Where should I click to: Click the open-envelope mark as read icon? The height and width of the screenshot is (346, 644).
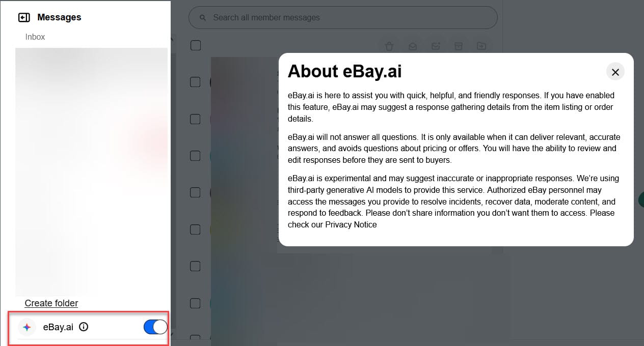(413, 46)
